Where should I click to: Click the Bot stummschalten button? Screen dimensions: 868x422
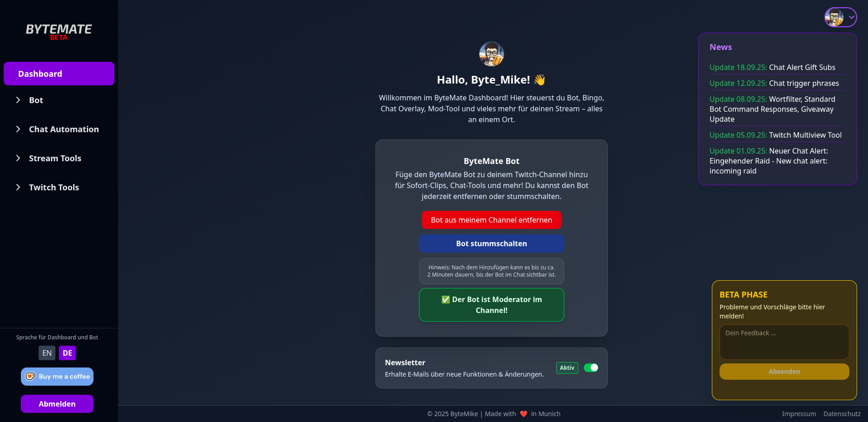491,243
